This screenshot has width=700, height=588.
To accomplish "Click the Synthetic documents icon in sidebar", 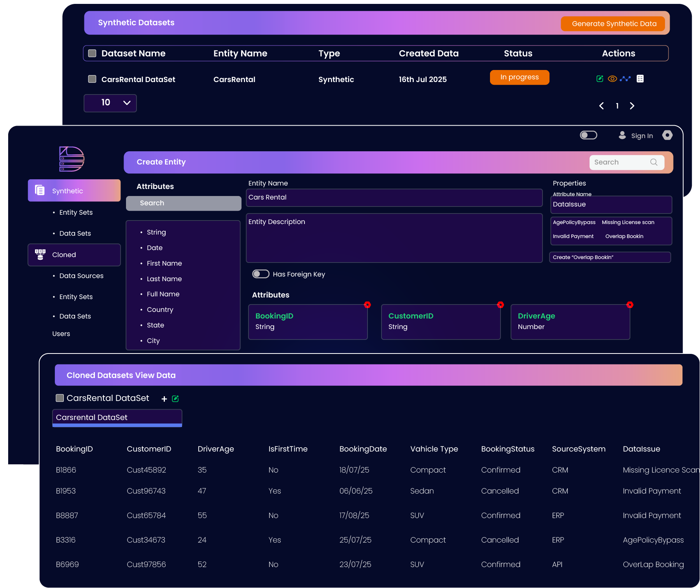I will pos(40,190).
